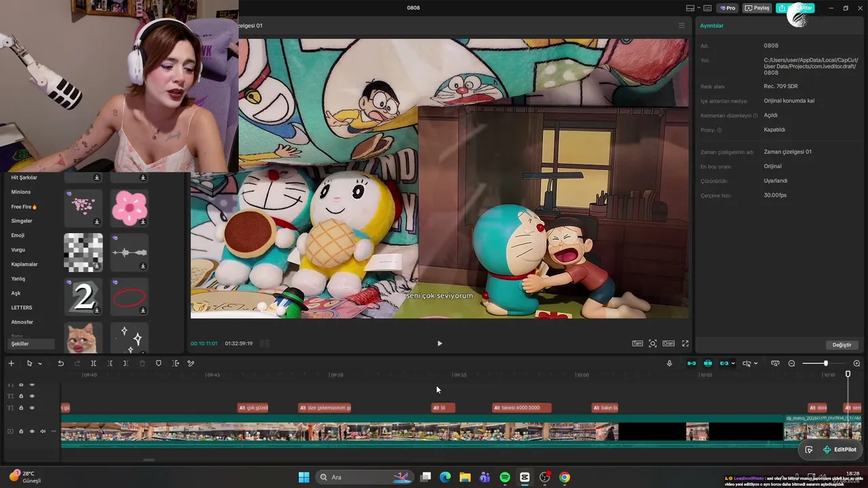Delete left of playhead with trim-left tool
The height and width of the screenshot is (488, 868).
coord(110,363)
